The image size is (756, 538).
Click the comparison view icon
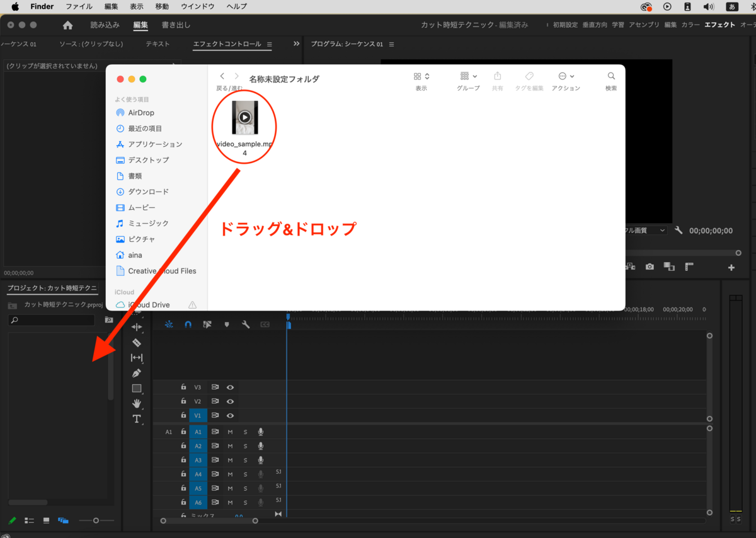pos(669,267)
